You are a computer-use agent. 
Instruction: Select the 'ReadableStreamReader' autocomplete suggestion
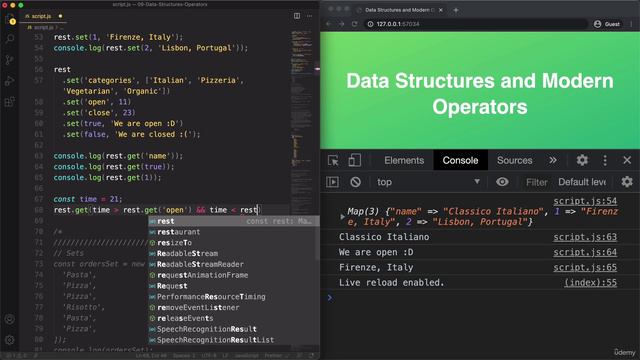(233, 264)
